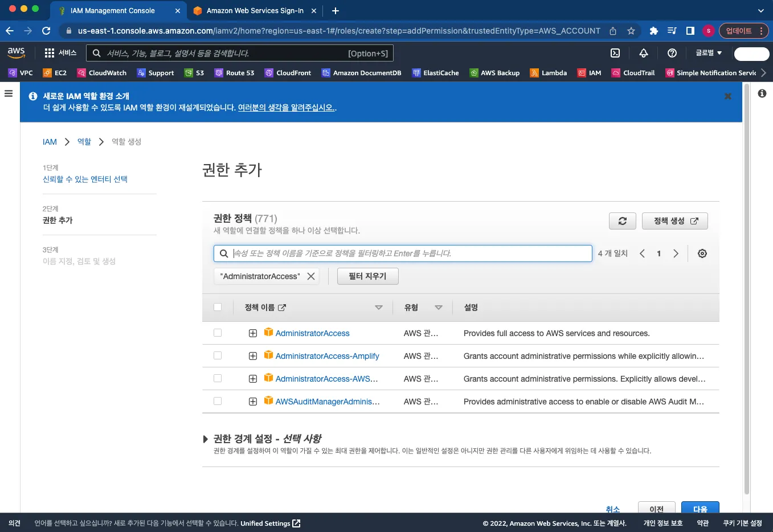Open the left navigation hamburger menu
773x532 pixels.
coord(9,93)
